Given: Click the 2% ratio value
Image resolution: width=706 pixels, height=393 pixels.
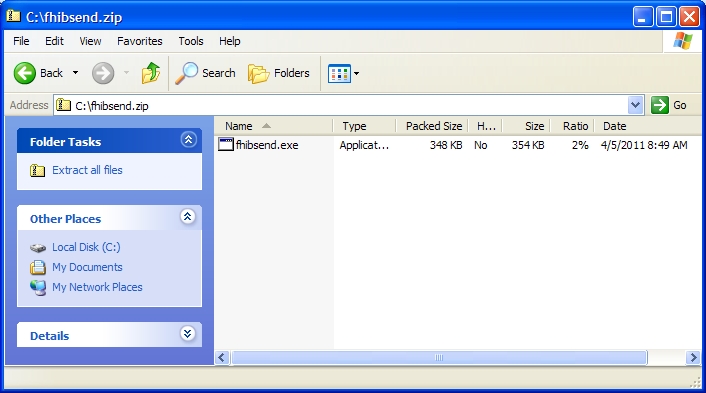Looking at the screenshot, I should click(580, 145).
